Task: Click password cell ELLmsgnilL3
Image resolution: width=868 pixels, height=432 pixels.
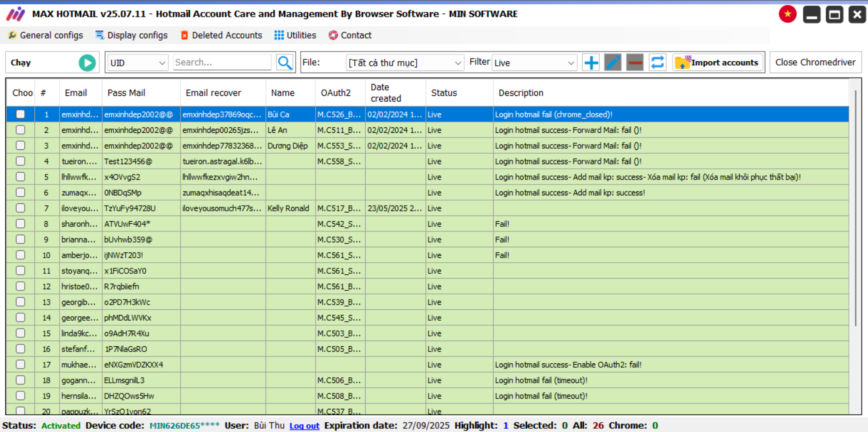Action: pyautogui.click(x=141, y=380)
